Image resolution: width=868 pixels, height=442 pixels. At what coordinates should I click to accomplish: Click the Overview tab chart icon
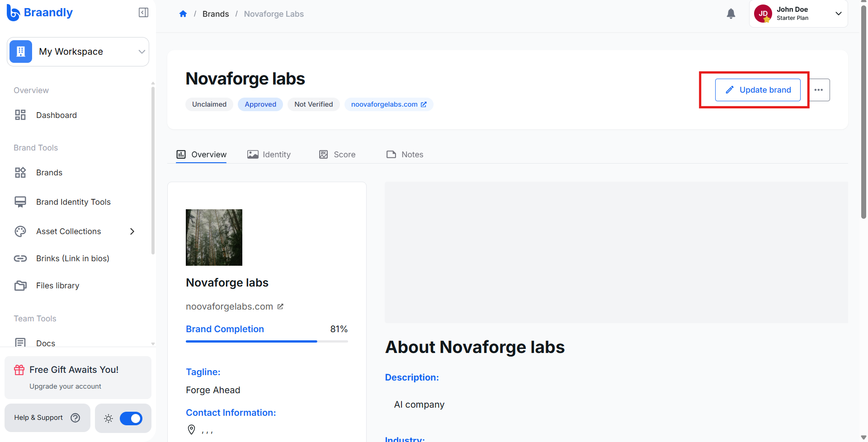(x=181, y=155)
